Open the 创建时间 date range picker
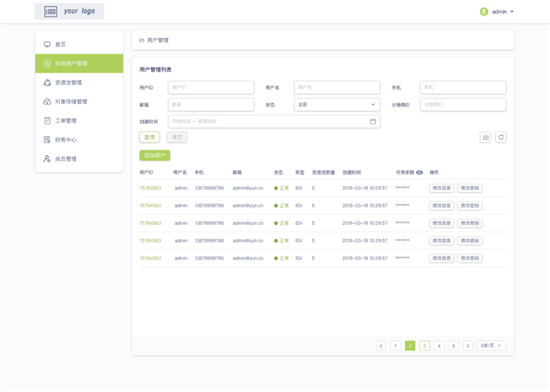550x392 pixels. pyautogui.click(x=274, y=121)
